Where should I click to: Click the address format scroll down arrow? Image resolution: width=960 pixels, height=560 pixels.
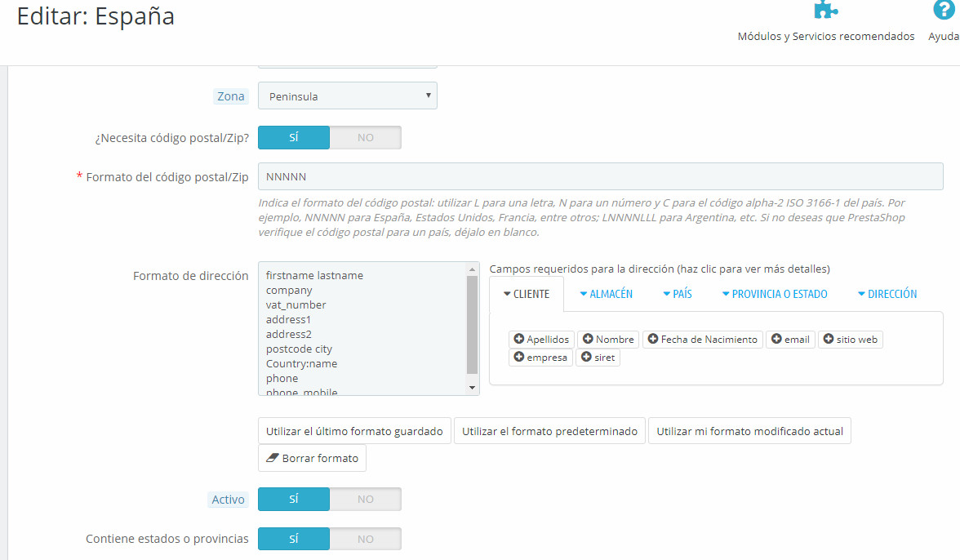472,388
